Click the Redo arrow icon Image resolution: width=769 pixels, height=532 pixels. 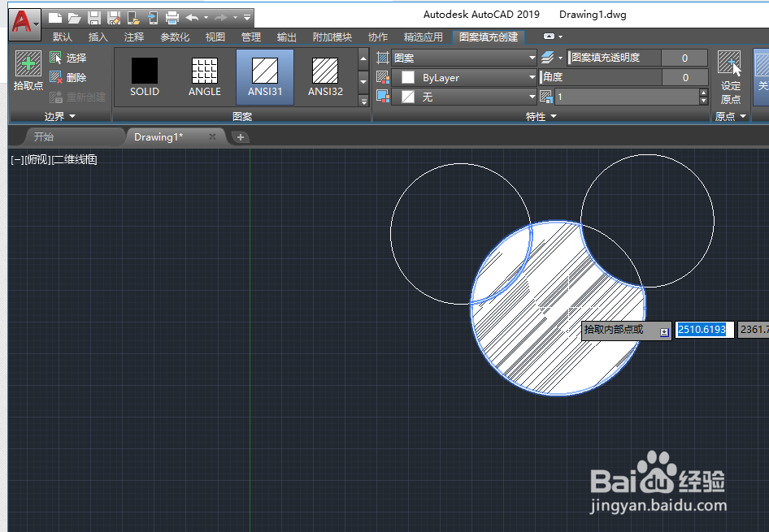pos(221,18)
